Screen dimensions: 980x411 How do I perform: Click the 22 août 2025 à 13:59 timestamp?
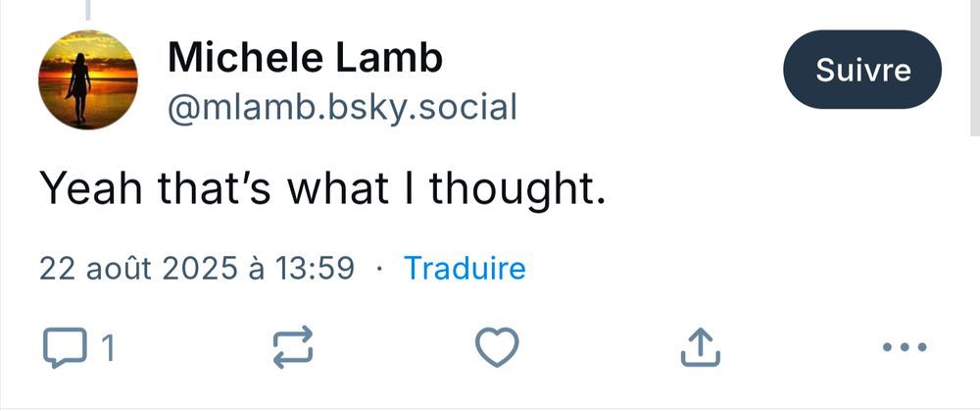pos(197,268)
